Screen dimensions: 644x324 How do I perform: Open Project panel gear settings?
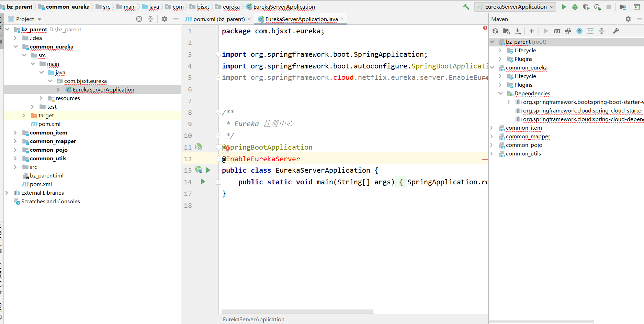[x=165, y=19]
